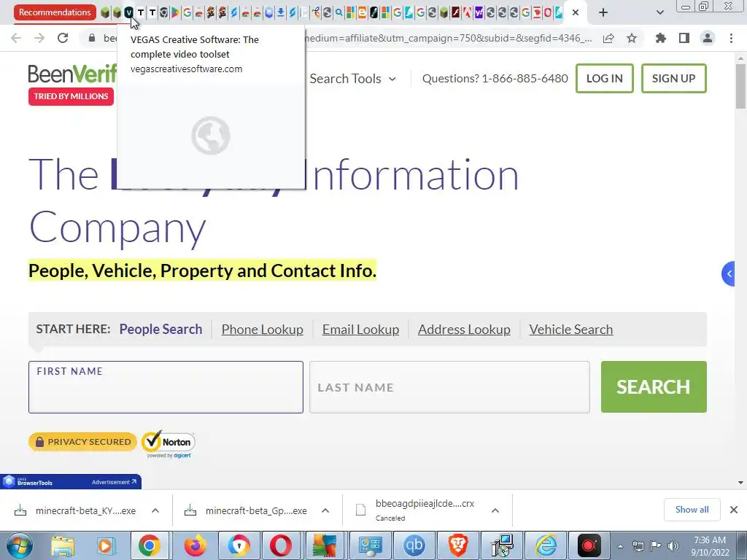Switch to the Yahoo tab

pyautogui.click(x=479, y=12)
